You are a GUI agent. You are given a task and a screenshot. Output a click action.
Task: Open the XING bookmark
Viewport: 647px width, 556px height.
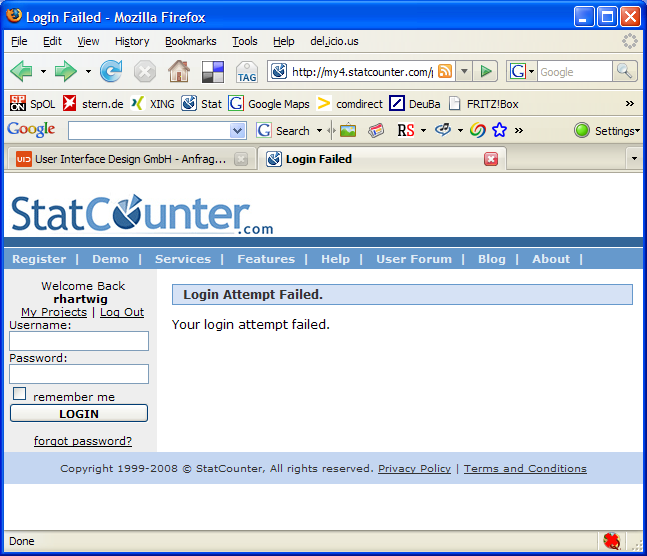pyautogui.click(x=153, y=104)
